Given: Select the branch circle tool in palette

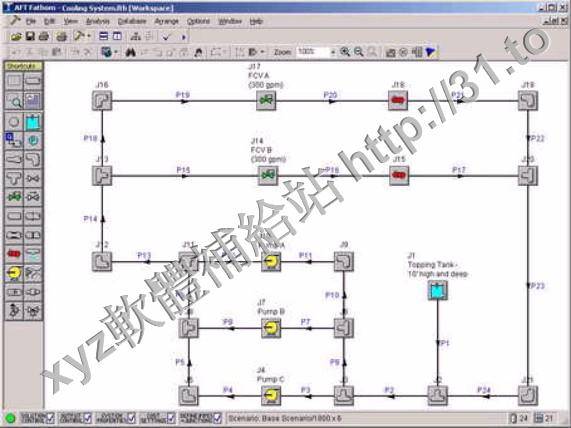Looking at the screenshot, I should (14, 122).
